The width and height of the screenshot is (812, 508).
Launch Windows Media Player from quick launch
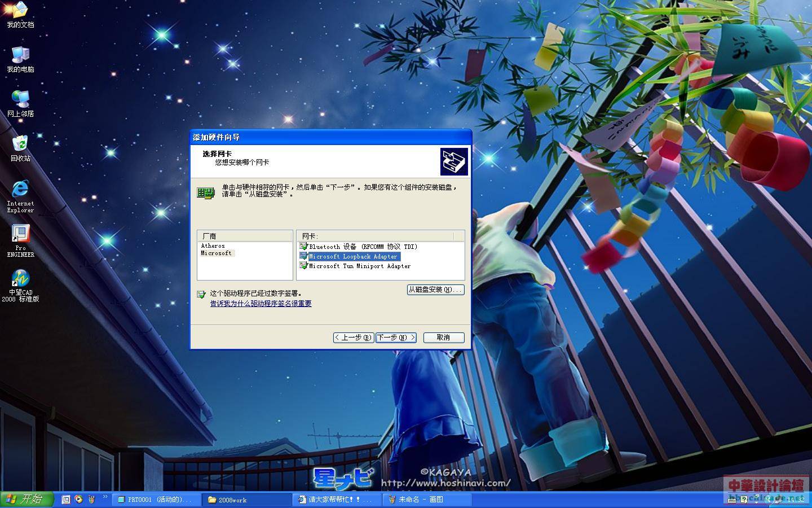(78, 500)
